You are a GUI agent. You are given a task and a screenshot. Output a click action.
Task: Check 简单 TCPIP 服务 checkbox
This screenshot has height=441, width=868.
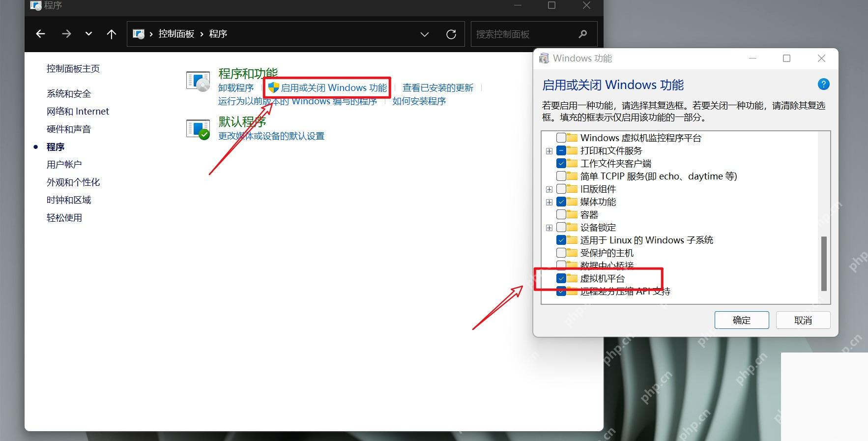(561, 176)
